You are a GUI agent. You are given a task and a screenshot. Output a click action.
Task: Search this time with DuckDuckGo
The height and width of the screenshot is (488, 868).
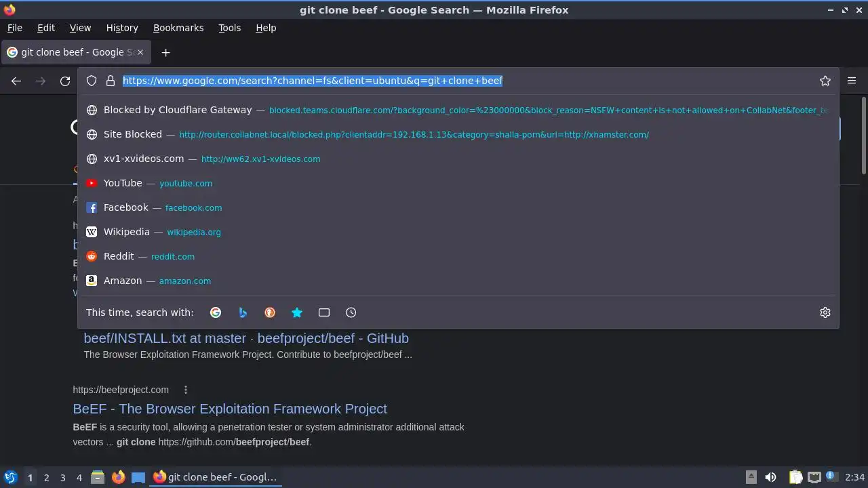point(270,312)
